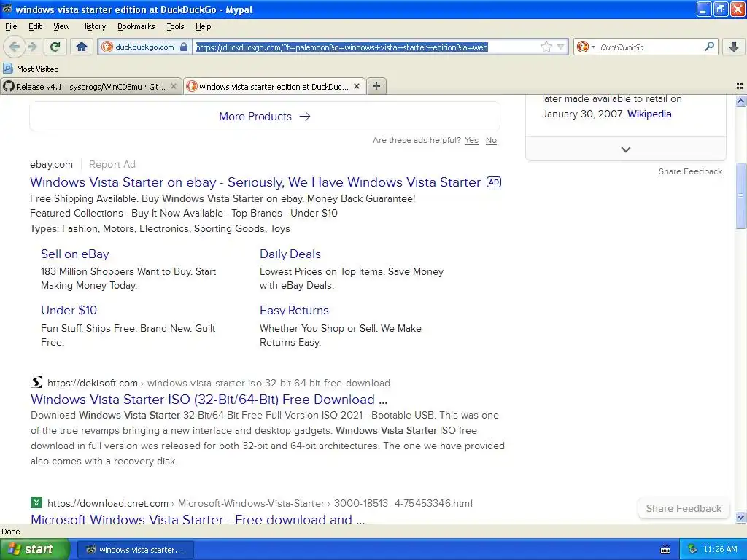Screen dimensions: 747x560
Task: Click the floating Share Feedback button
Action: [x=684, y=508]
